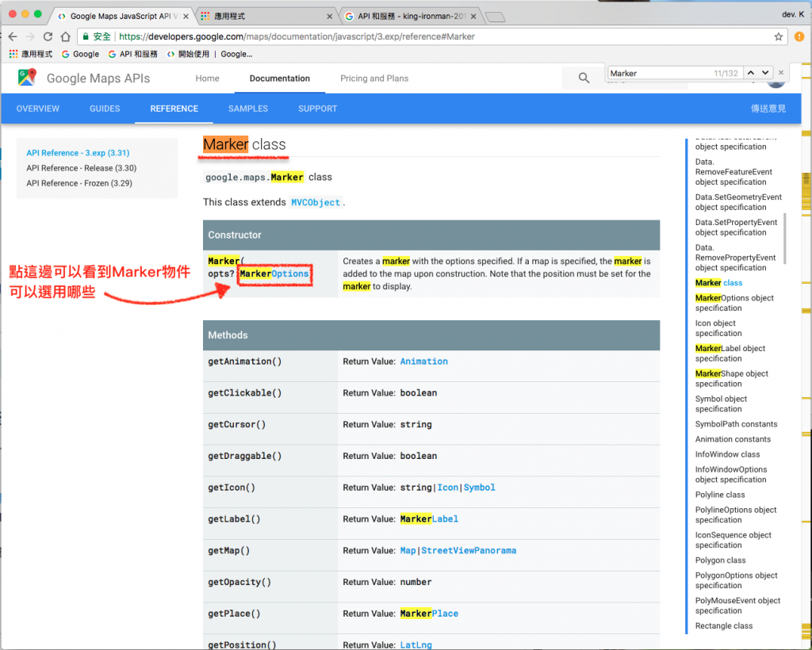Open the MarkerPlace return value link
Image resolution: width=812 pixels, height=650 pixels.
[x=429, y=614]
